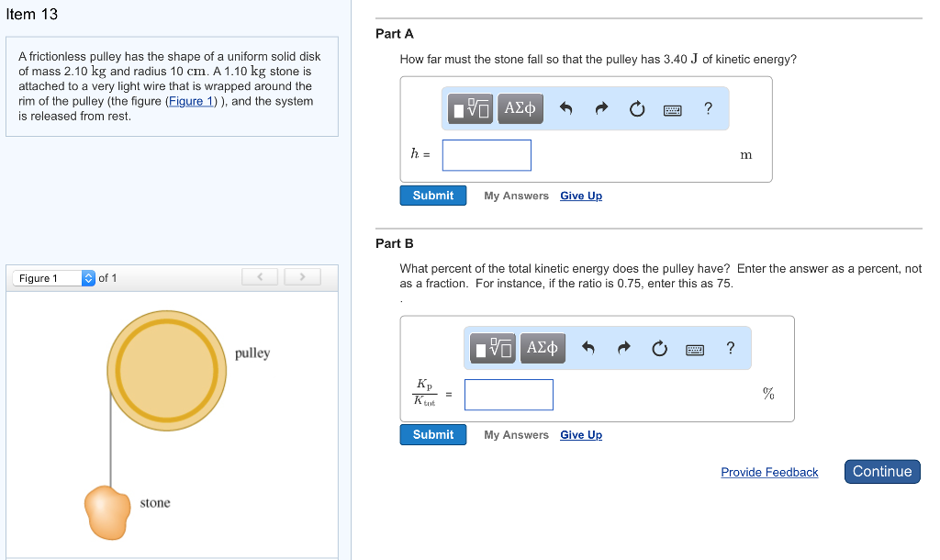Click the help question mark in Part B

click(x=731, y=349)
